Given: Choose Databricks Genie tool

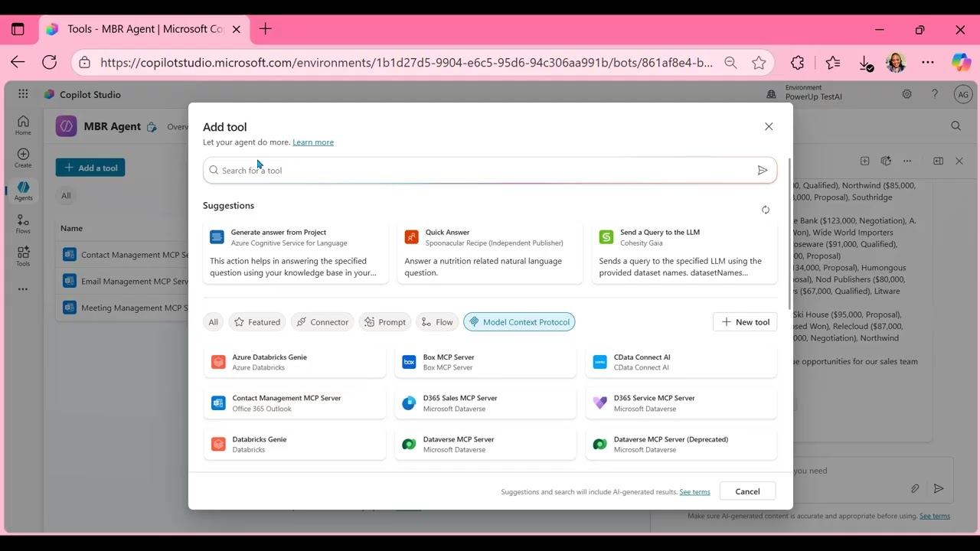Looking at the screenshot, I should [295, 445].
